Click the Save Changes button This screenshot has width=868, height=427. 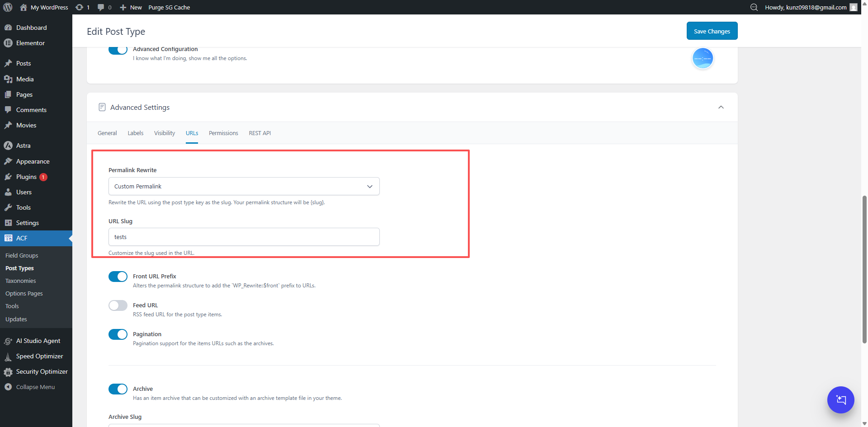[712, 31]
